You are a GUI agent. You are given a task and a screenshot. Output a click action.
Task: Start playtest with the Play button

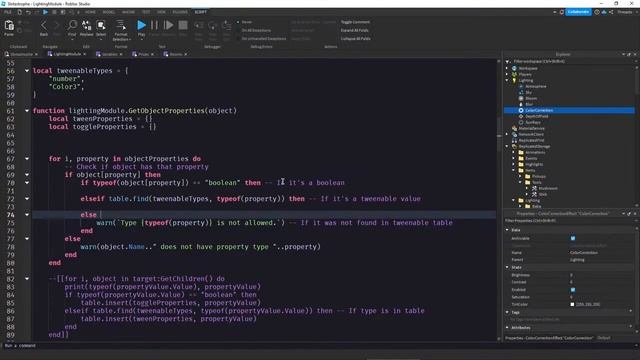point(141,25)
